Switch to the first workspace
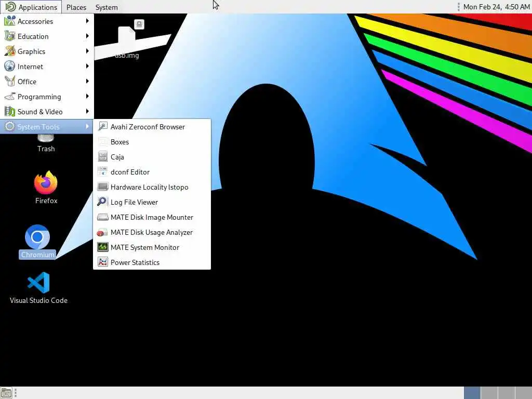This screenshot has width=532, height=399. 472,393
